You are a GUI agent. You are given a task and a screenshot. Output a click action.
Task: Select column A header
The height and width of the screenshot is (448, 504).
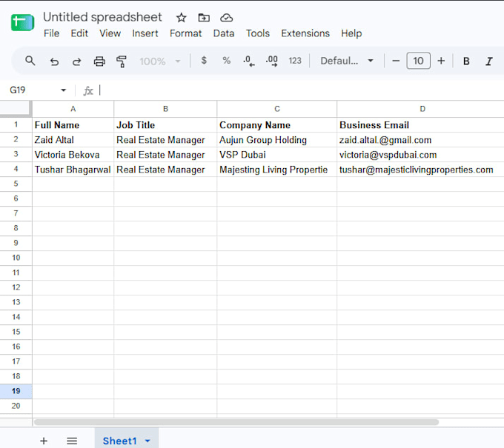click(73, 109)
